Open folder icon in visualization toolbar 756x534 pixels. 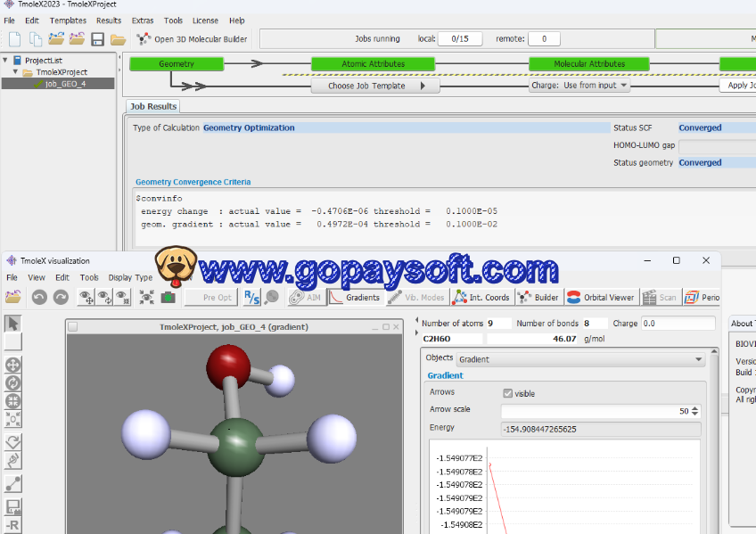point(13,297)
